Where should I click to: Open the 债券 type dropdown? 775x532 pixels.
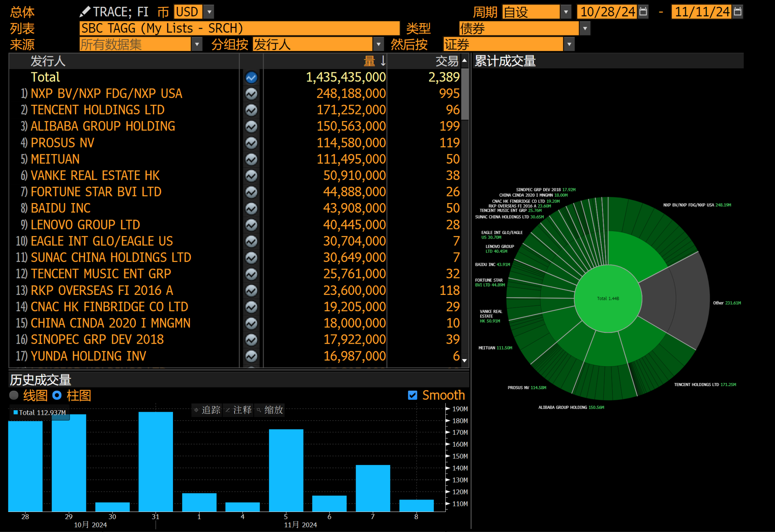(585, 28)
